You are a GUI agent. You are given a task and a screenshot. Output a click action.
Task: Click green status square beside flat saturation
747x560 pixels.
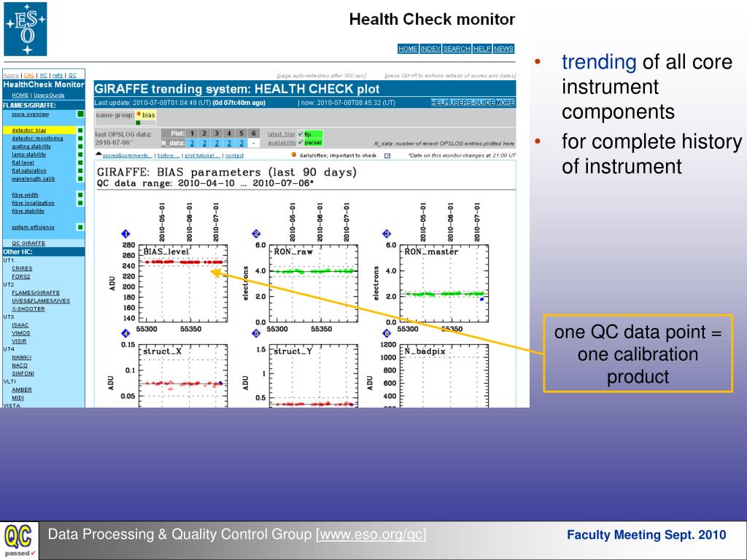(x=80, y=171)
